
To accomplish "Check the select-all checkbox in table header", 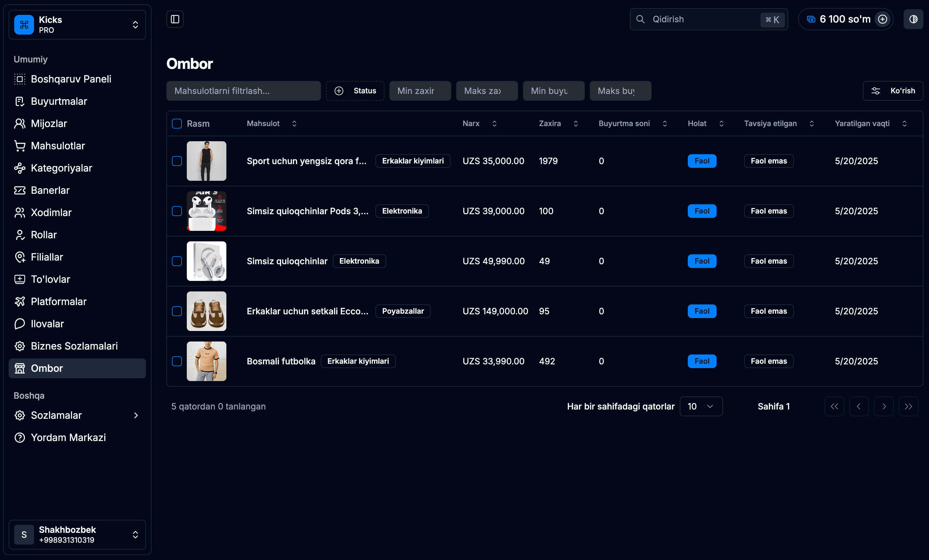I will pos(177,123).
